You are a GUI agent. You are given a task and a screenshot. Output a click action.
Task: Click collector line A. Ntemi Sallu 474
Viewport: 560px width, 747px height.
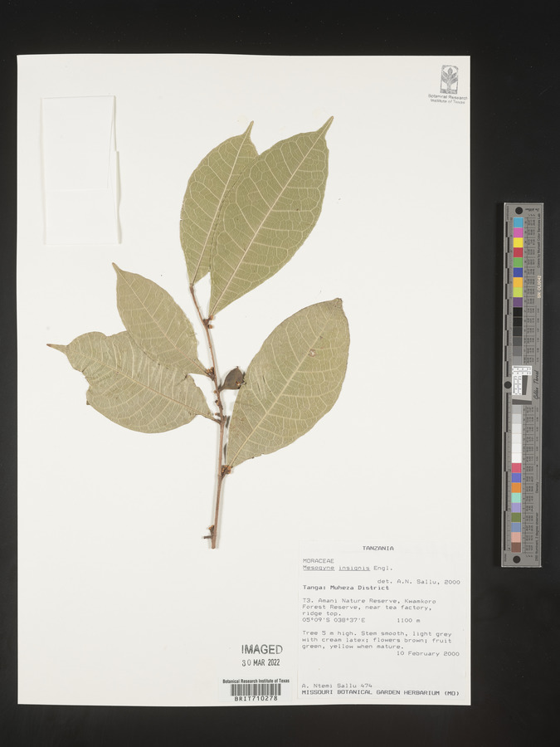pos(337,686)
